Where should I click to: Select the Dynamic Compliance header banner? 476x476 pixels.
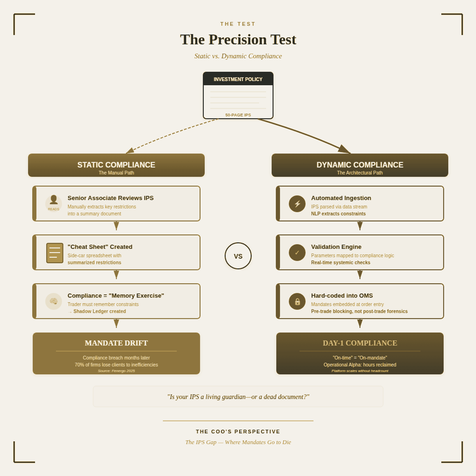pos(360,165)
